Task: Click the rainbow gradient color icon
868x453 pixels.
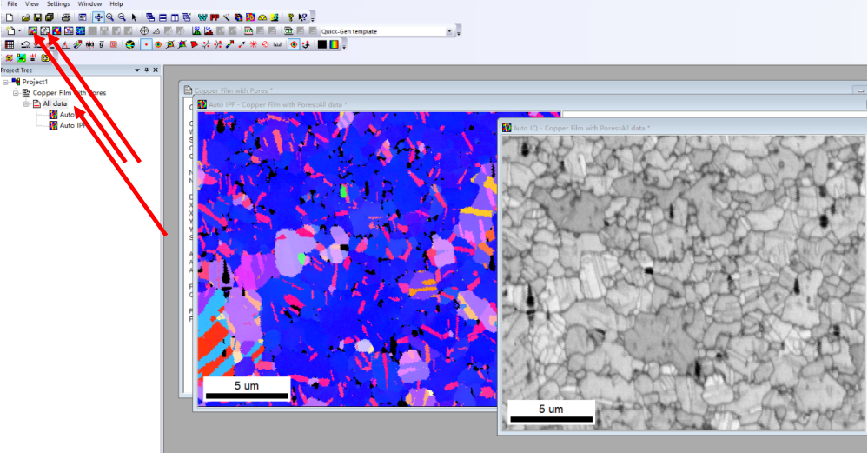Action: coord(334,44)
